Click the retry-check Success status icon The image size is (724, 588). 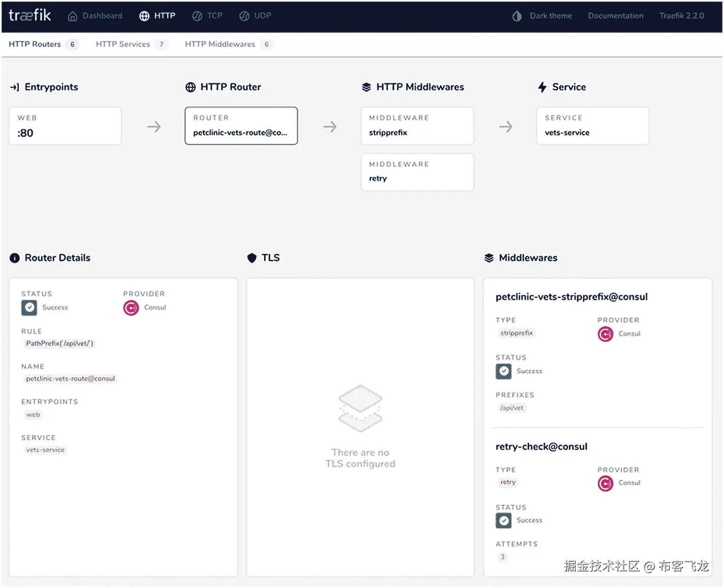coord(504,521)
